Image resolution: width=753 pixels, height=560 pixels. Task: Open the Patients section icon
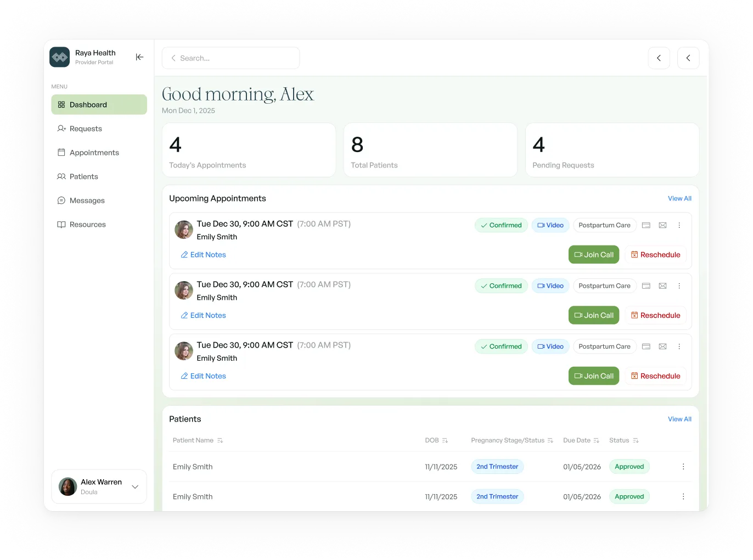pyautogui.click(x=61, y=176)
